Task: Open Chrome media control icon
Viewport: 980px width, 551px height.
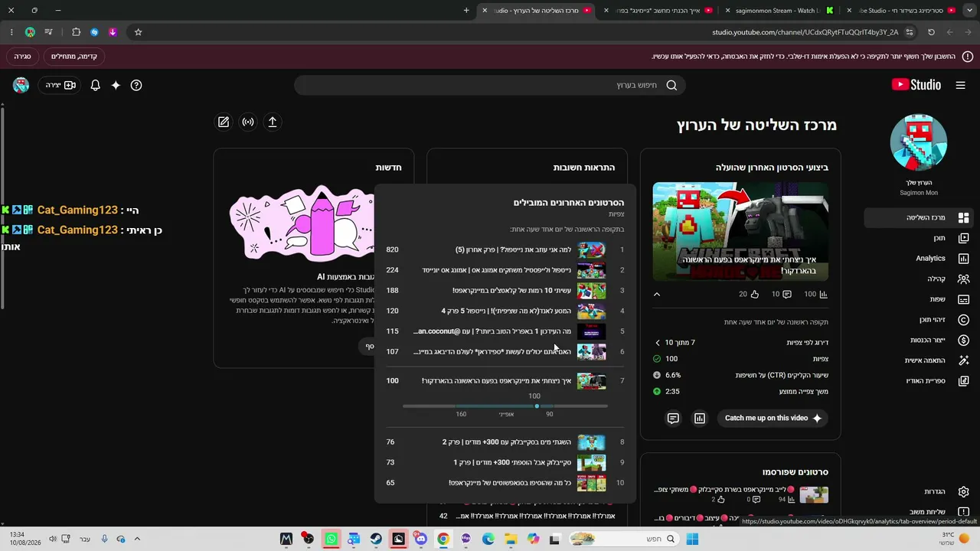Action: (x=49, y=32)
